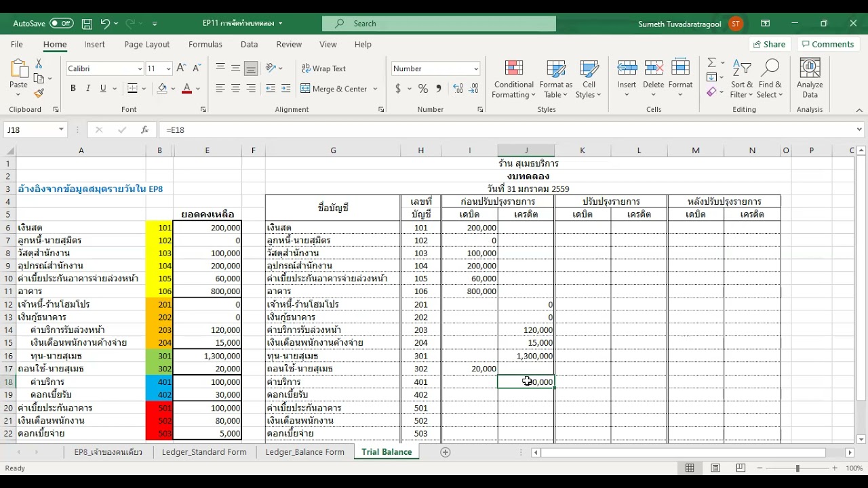This screenshot has height=488, width=868.
Task: Open Cell Styles gallery
Action: pos(589,79)
